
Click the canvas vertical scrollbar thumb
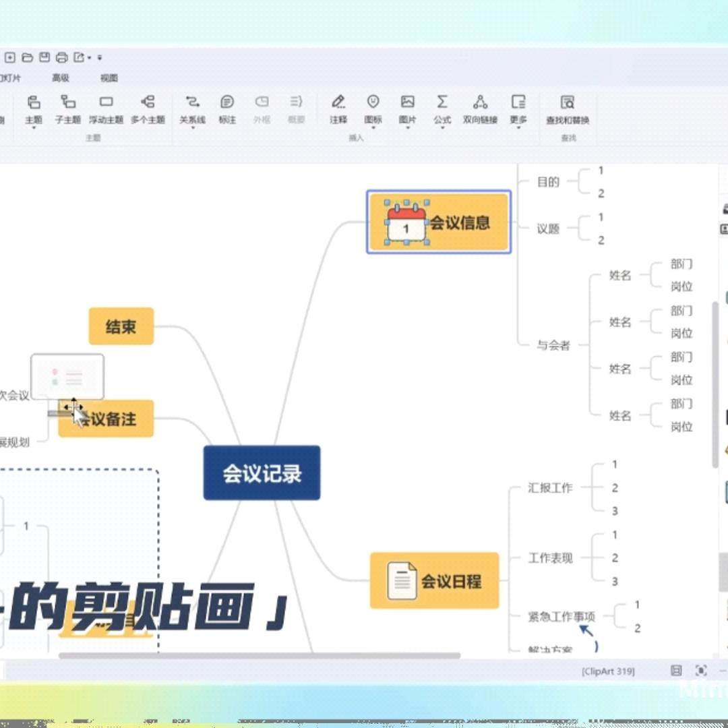pos(715,385)
